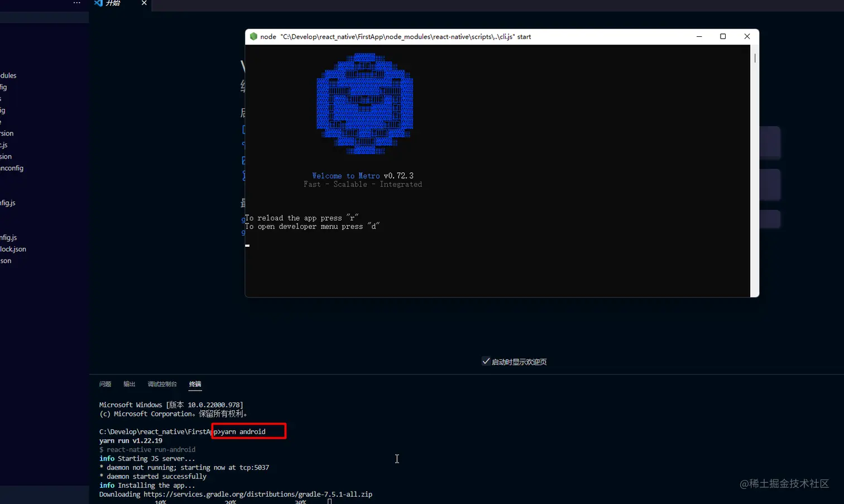Click the 'To reload the app press "r"' line
This screenshot has height=504, width=844.
pos(301,218)
